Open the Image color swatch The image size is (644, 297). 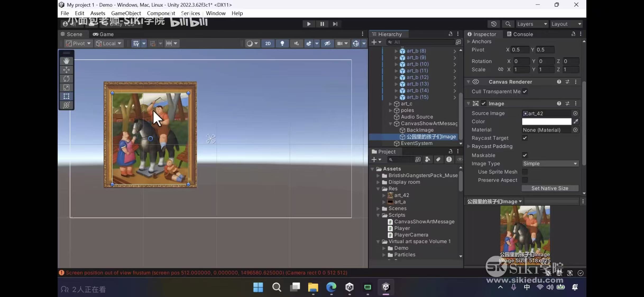click(x=546, y=121)
